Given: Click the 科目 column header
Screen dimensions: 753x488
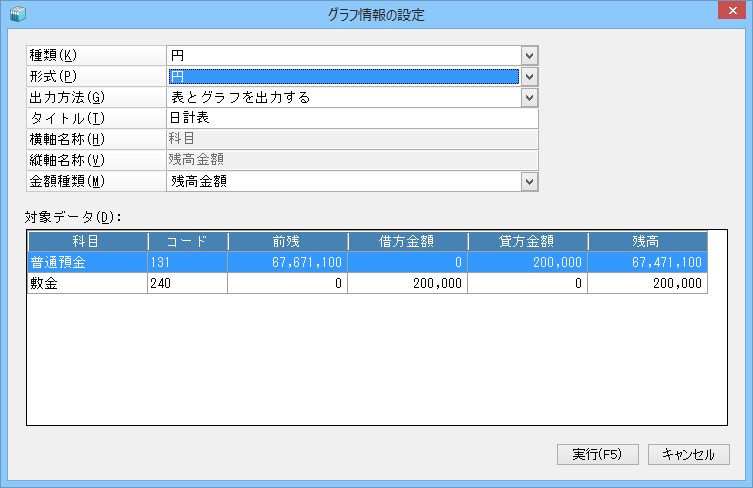Looking at the screenshot, I should pyautogui.click(x=87, y=241).
